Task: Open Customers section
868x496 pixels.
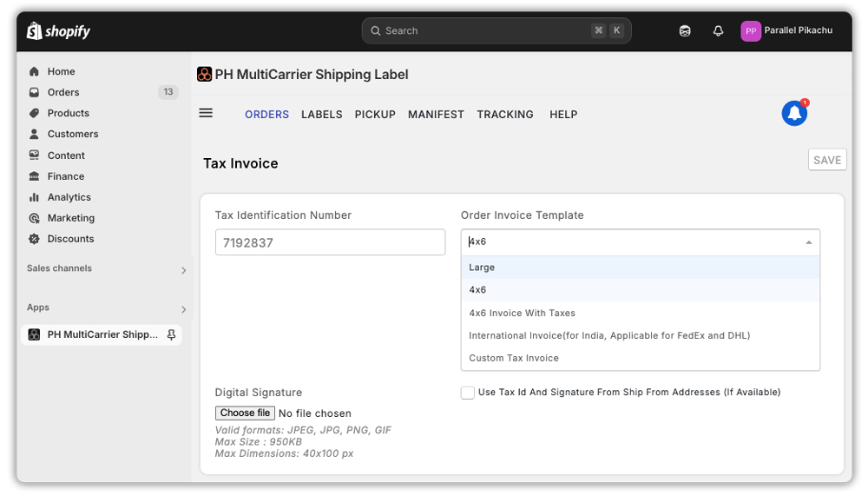Action: click(x=73, y=134)
